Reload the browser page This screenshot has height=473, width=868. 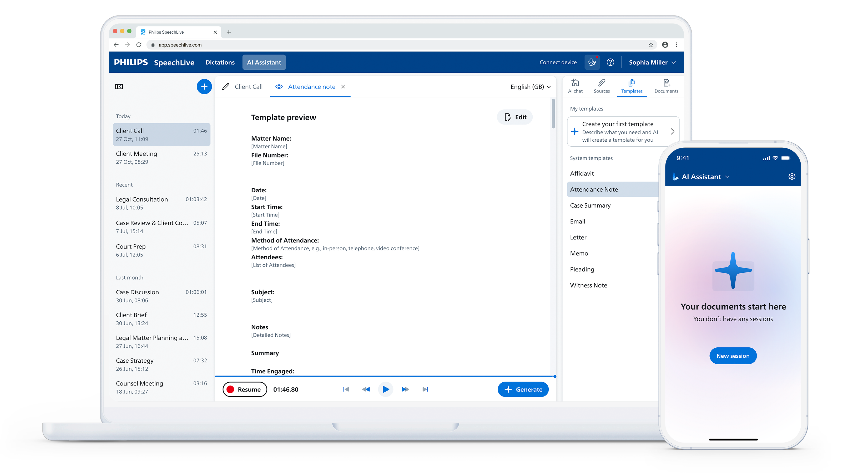coord(139,44)
